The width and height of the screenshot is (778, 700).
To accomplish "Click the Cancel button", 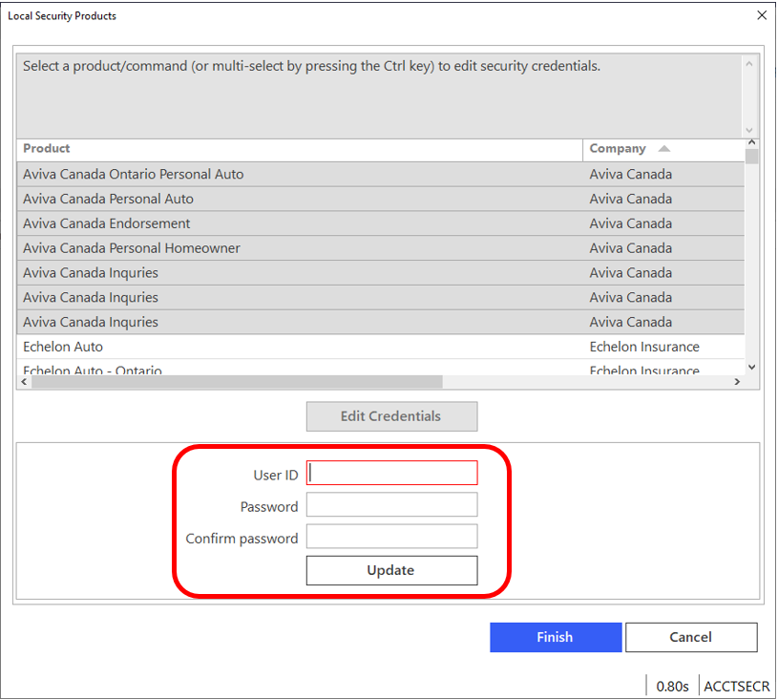I will click(691, 637).
